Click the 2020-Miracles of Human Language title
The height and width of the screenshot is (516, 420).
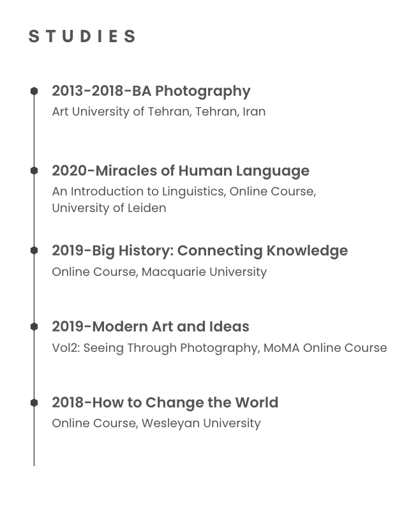[180, 171]
